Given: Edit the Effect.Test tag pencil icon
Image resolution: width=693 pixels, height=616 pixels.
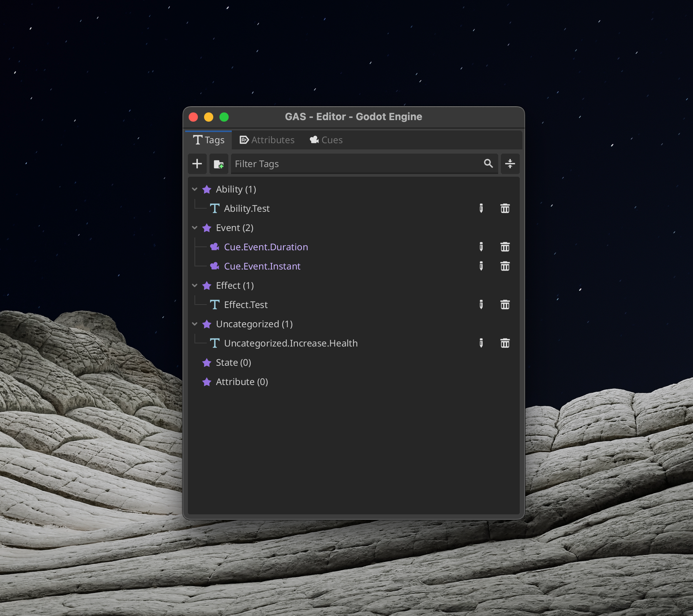Looking at the screenshot, I should click(481, 305).
